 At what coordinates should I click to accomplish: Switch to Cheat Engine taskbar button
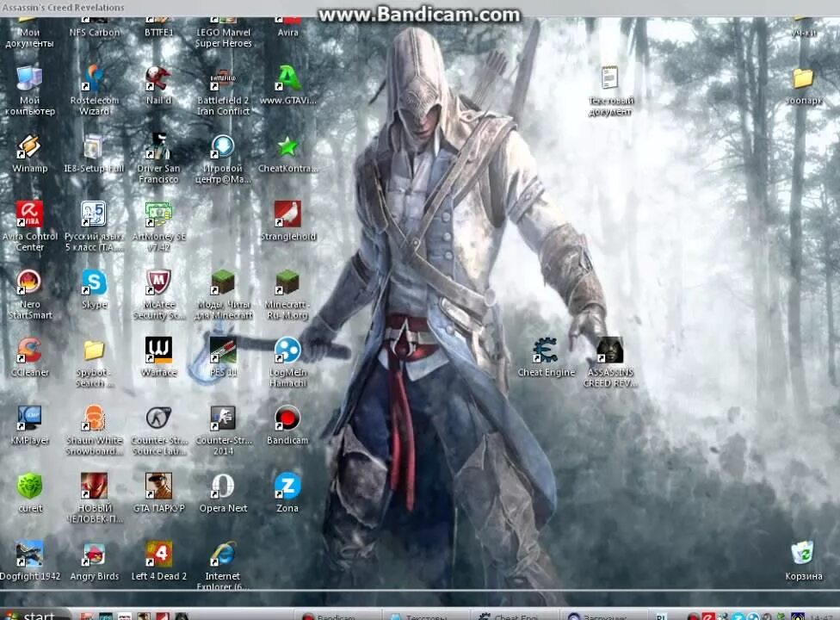pos(515,615)
